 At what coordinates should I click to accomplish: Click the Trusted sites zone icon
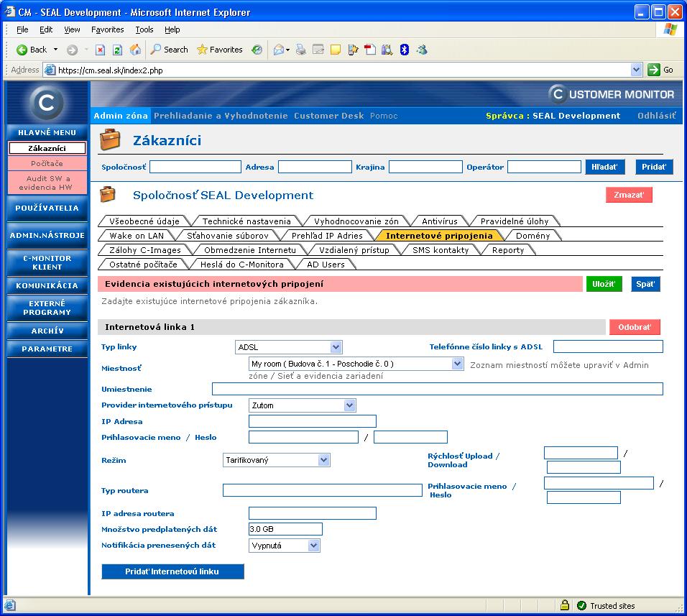(581, 605)
